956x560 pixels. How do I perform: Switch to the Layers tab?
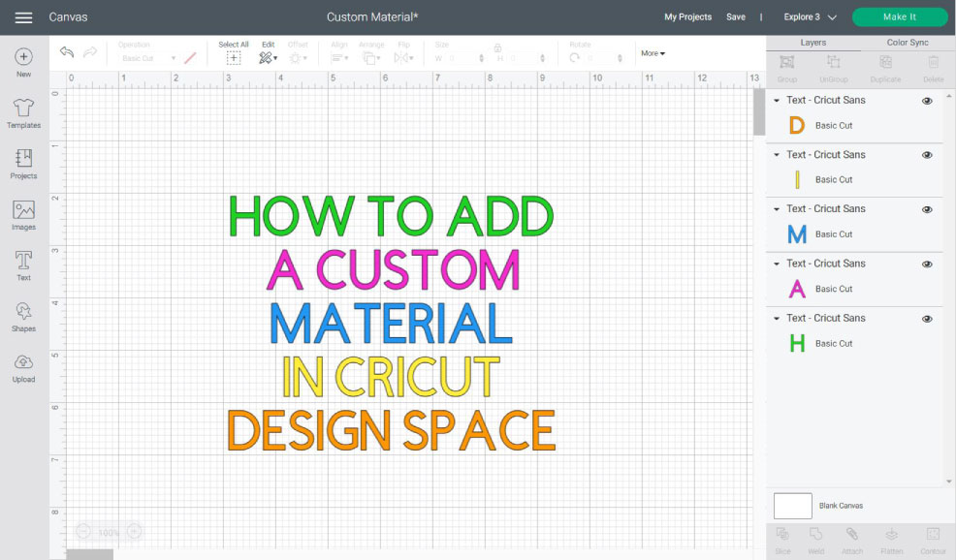point(813,43)
